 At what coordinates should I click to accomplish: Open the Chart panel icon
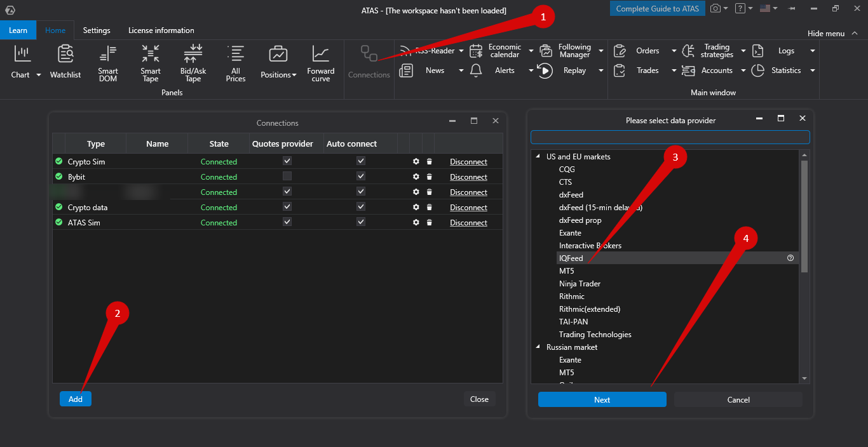point(23,55)
